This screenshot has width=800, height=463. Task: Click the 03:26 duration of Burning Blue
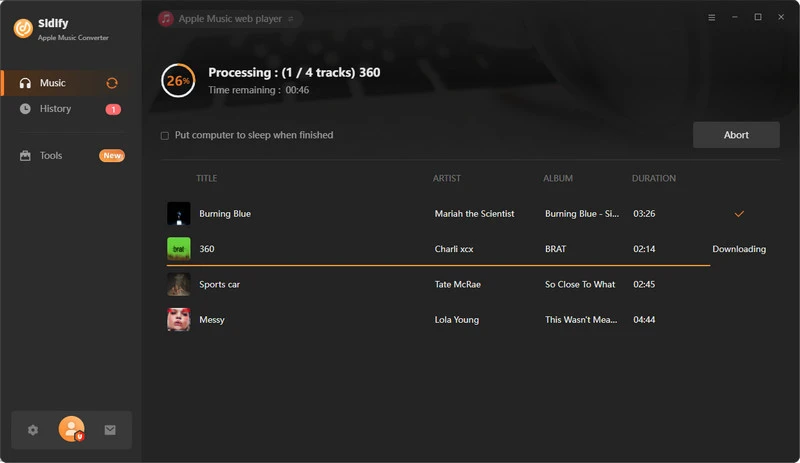click(x=644, y=214)
